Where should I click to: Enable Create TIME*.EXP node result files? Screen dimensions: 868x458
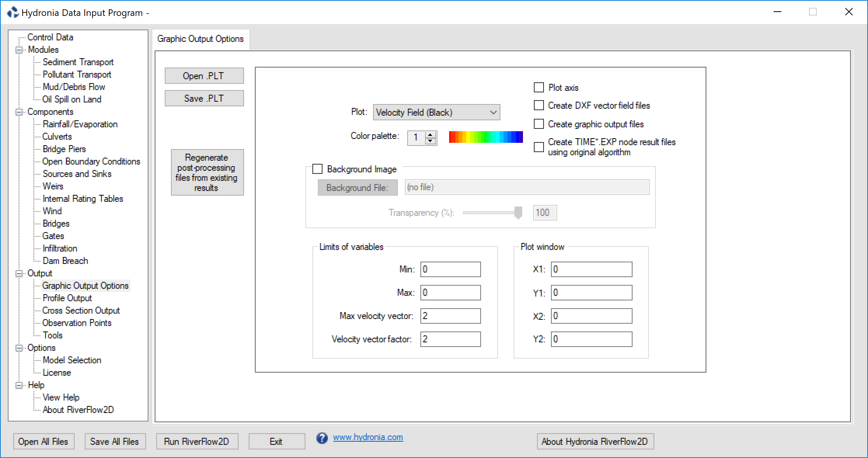click(539, 147)
